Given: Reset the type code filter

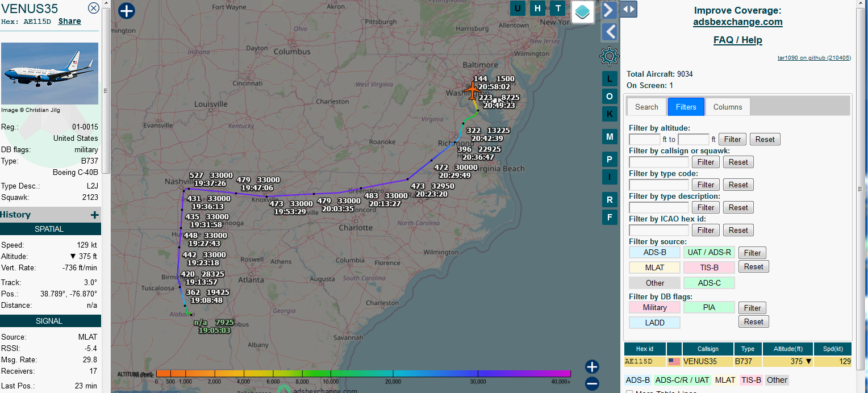Looking at the screenshot, I should 738,185.
